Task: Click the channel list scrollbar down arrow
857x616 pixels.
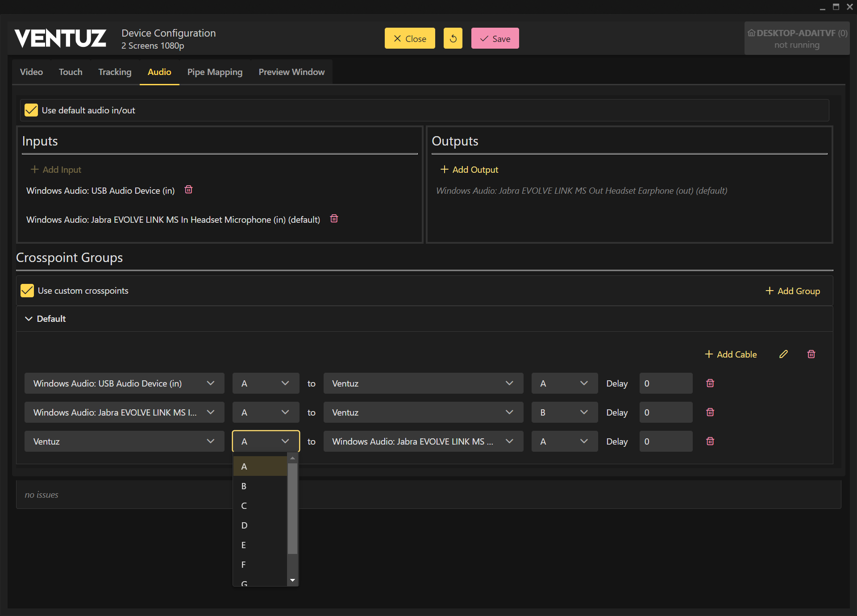Action: (292, 580)
